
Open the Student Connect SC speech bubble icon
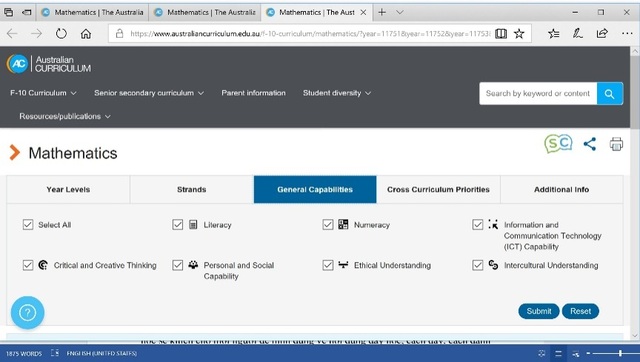(x=558, y=144)
